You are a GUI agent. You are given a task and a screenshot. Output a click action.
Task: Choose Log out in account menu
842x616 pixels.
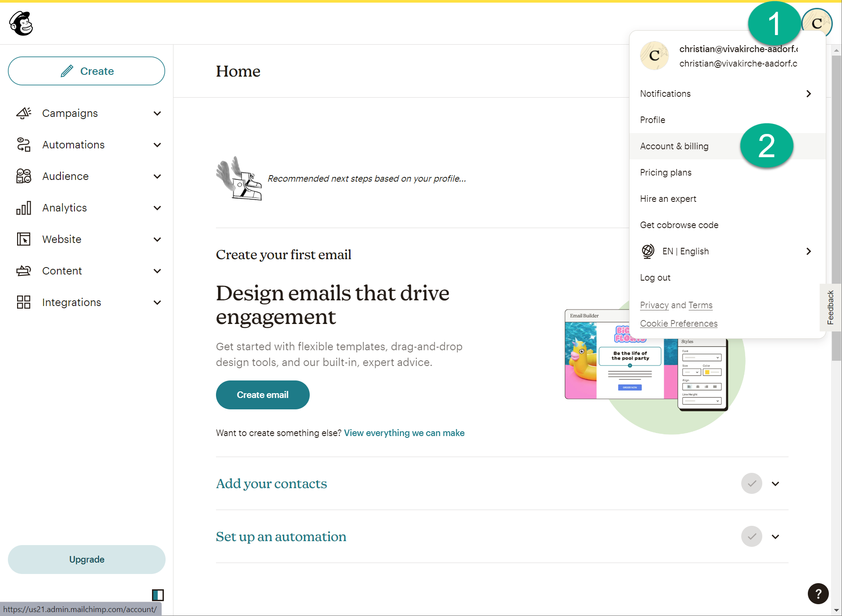coord(655,278)
